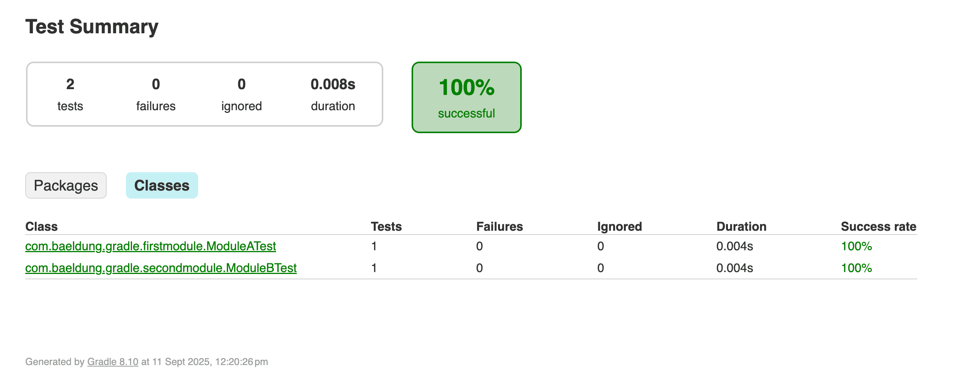Click the Duration column header
980x388 pixels.
742,226
